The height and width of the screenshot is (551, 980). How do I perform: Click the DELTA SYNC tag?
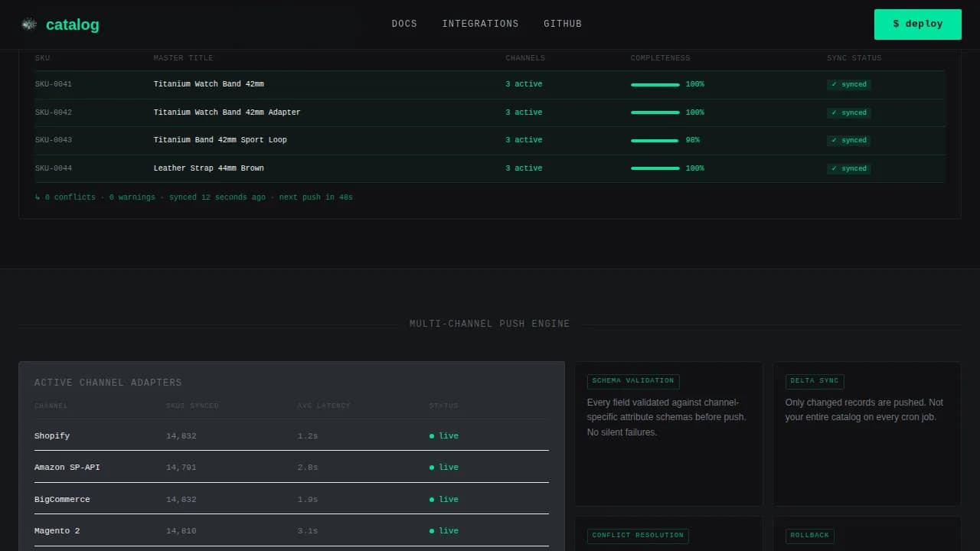click(815, 381)
